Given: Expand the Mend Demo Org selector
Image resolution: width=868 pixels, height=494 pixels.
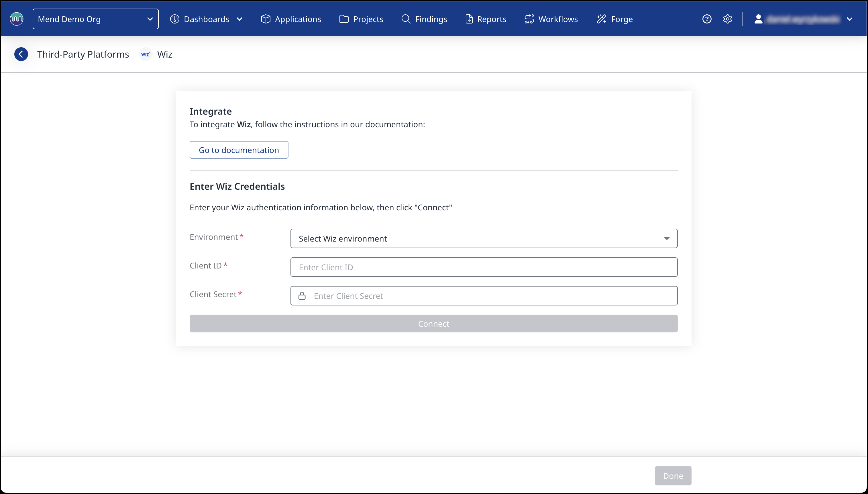Looking at the screenshot, I should 95,19.
